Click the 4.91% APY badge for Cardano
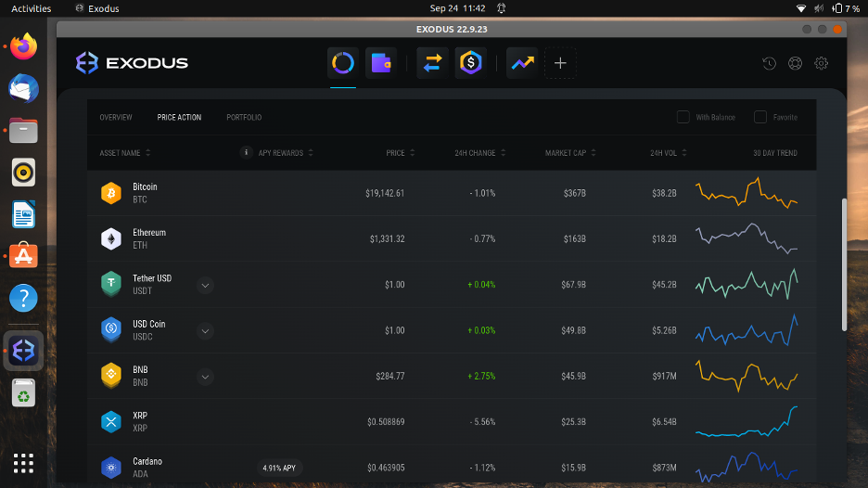This screenshot has height=488, width=868. tap(279, 469)
